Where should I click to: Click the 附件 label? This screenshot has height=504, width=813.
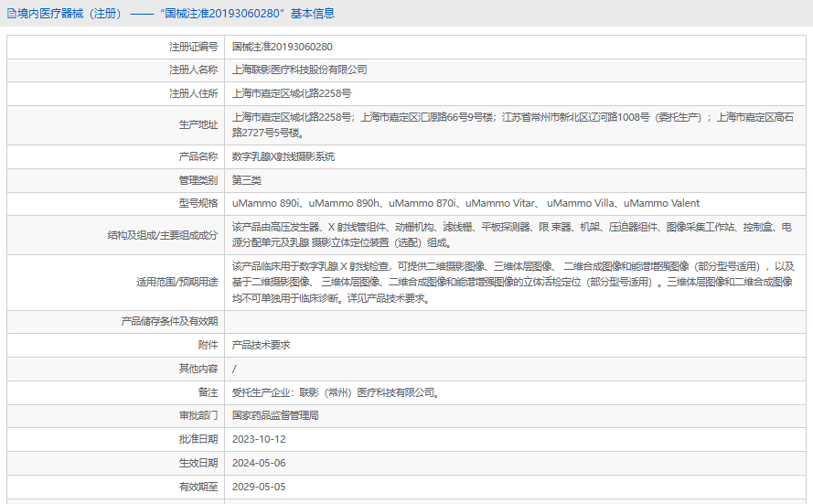click(x=208, y=346)
